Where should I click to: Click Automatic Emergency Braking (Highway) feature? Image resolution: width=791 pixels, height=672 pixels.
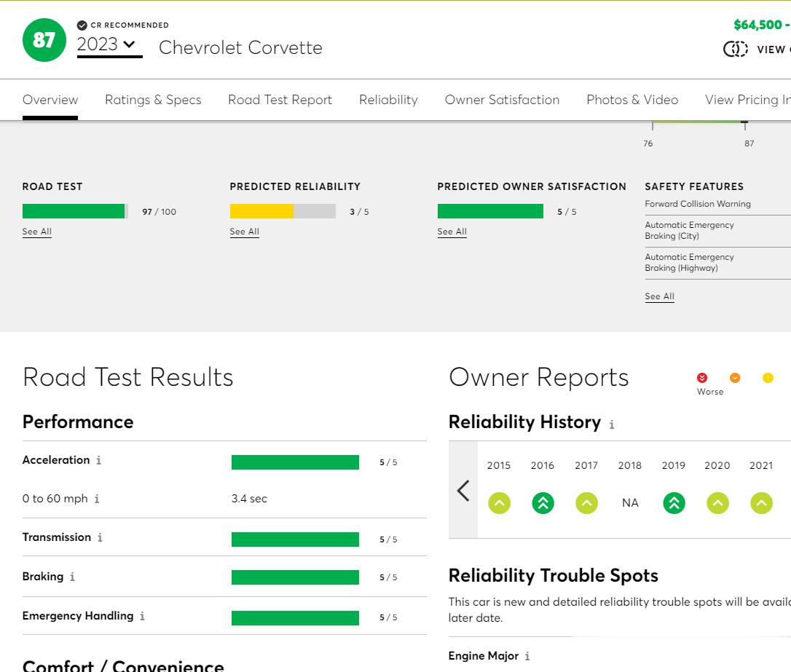pos(689,263)
